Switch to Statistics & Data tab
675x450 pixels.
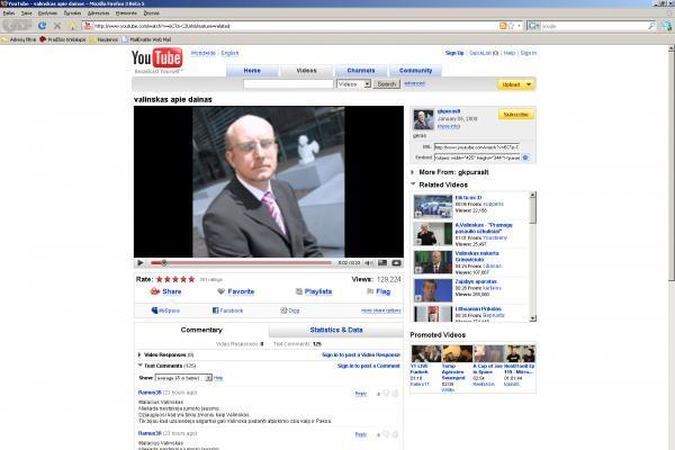point(336,330)
